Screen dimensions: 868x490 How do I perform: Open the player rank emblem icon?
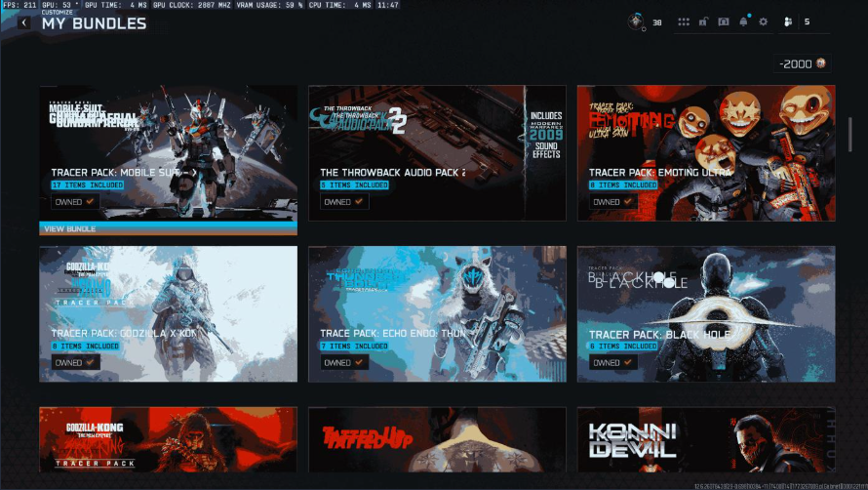pyautogui.click(x=636, y=22)
